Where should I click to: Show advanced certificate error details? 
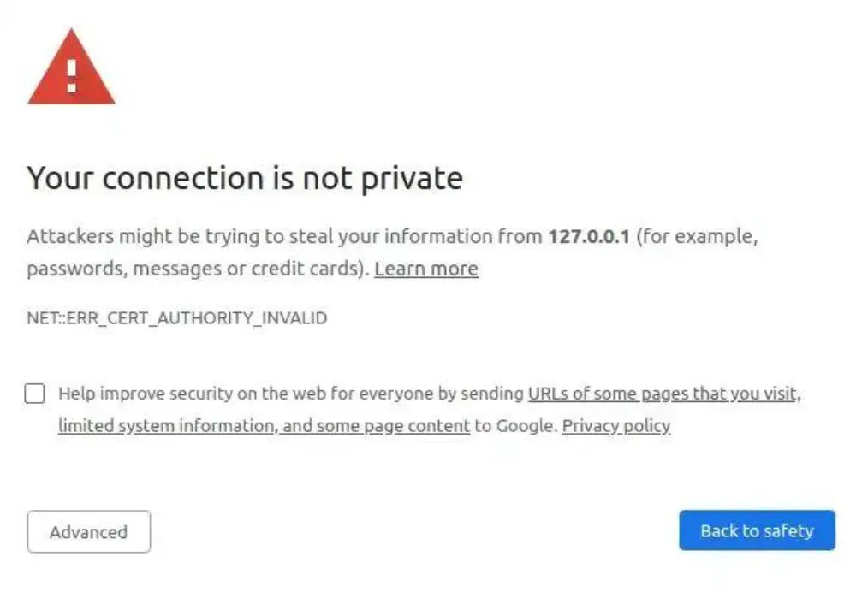(88, 531)
